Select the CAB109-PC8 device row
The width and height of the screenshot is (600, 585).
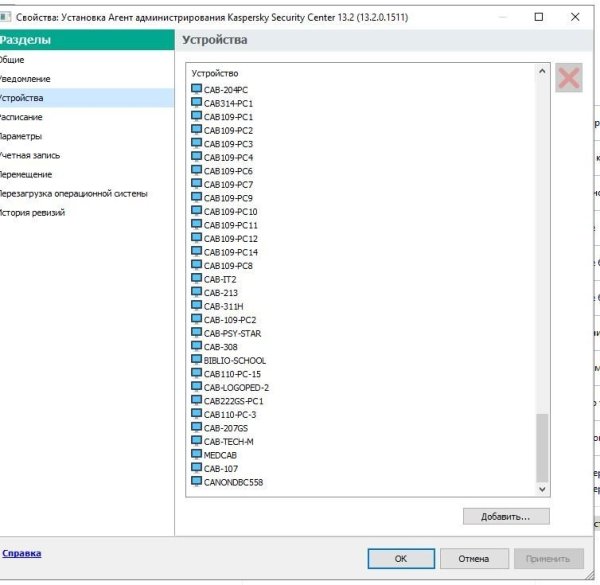point(222,266)
